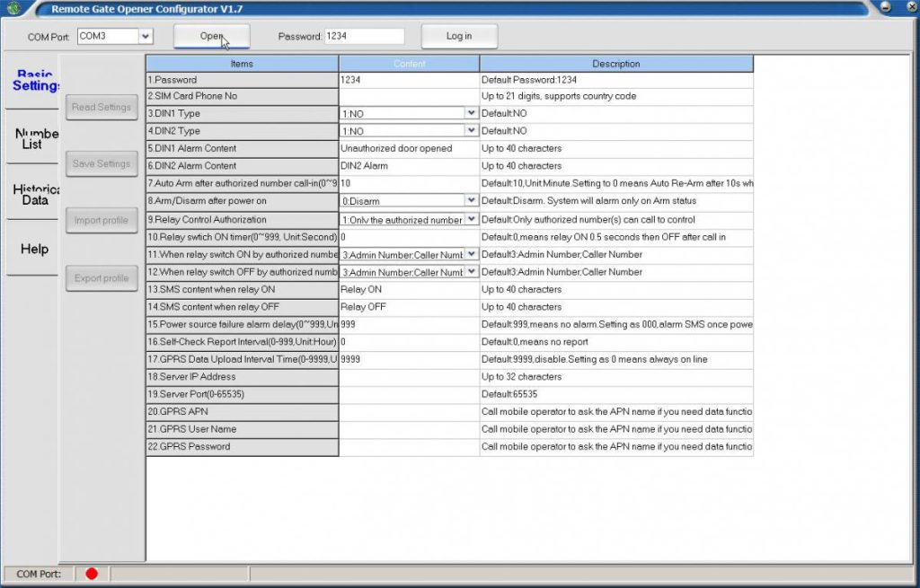The height and width of the screenshot is (588, 920).
Task: Minimize the configurator window
Action: [x=886, y=8]
